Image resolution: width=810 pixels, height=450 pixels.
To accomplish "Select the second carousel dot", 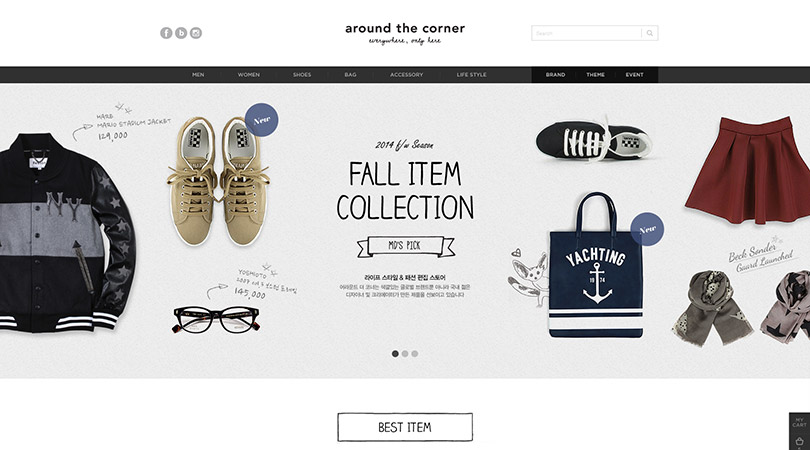I will 405,354.
